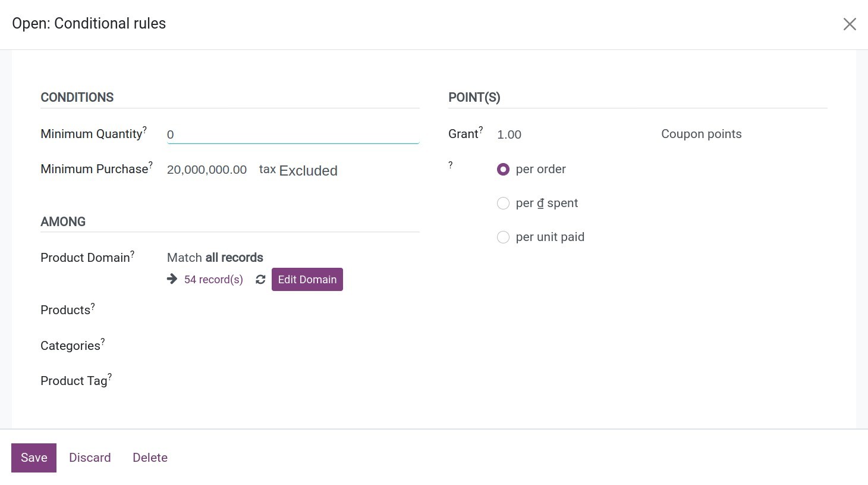
Task: Click the help tooltip next to Minimum Quantity
Action: tap(144, 129)
